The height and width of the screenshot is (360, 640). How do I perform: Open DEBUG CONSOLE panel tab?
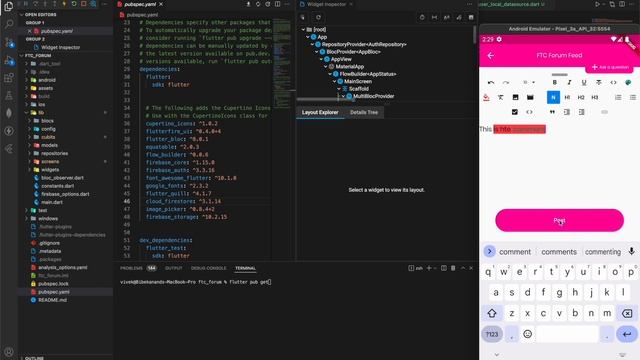click(x=208, y=268)
